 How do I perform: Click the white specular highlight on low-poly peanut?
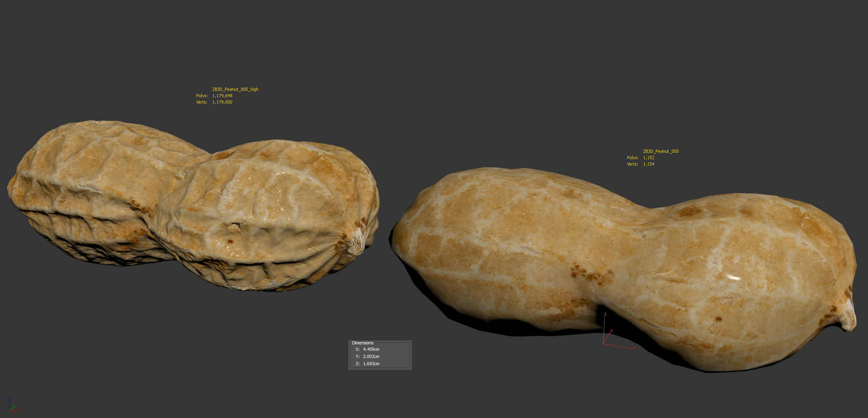tap(733, 277)
